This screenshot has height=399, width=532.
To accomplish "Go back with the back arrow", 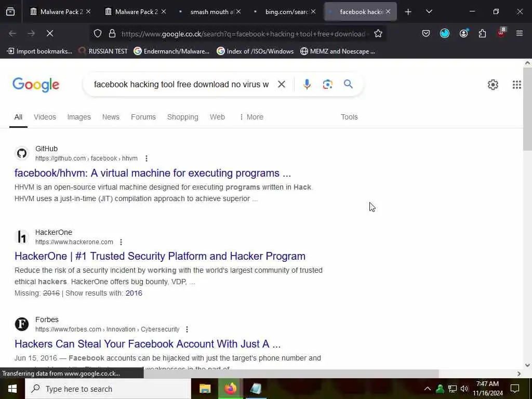I will pyautogui.click(x=12, y=33).
